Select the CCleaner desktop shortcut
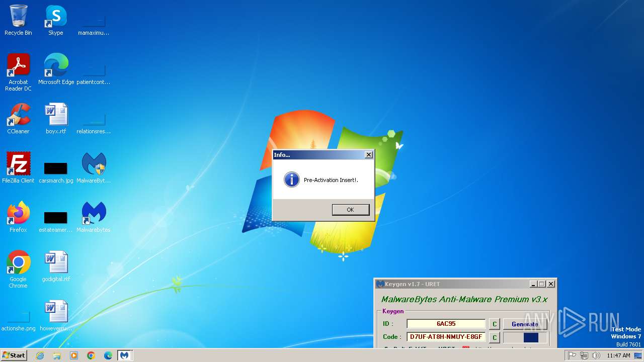 18,119
